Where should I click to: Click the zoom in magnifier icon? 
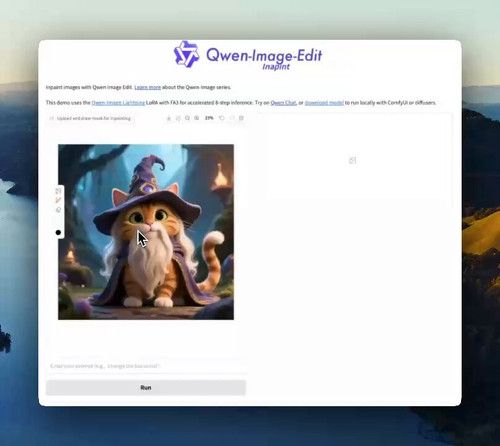(197, 118)
